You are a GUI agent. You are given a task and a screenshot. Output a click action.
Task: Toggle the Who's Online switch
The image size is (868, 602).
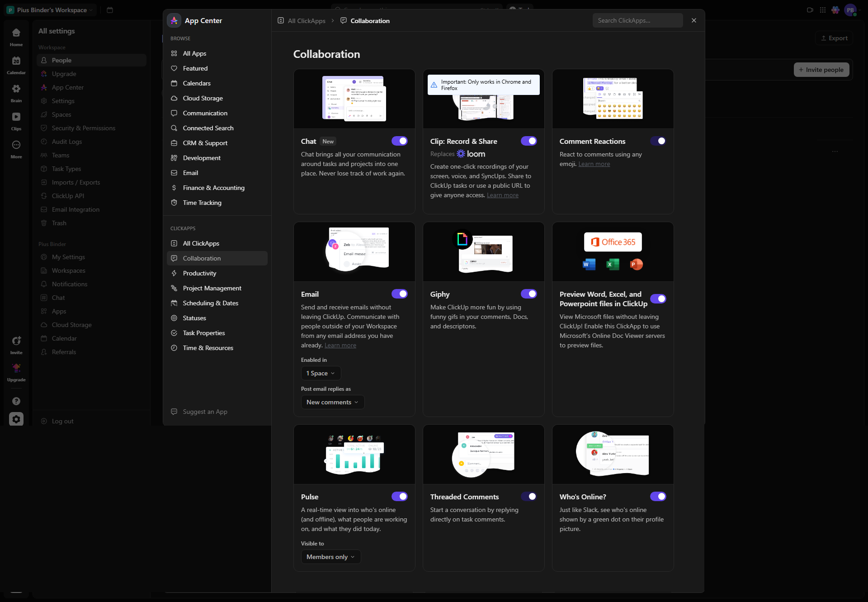pos(658,497)
